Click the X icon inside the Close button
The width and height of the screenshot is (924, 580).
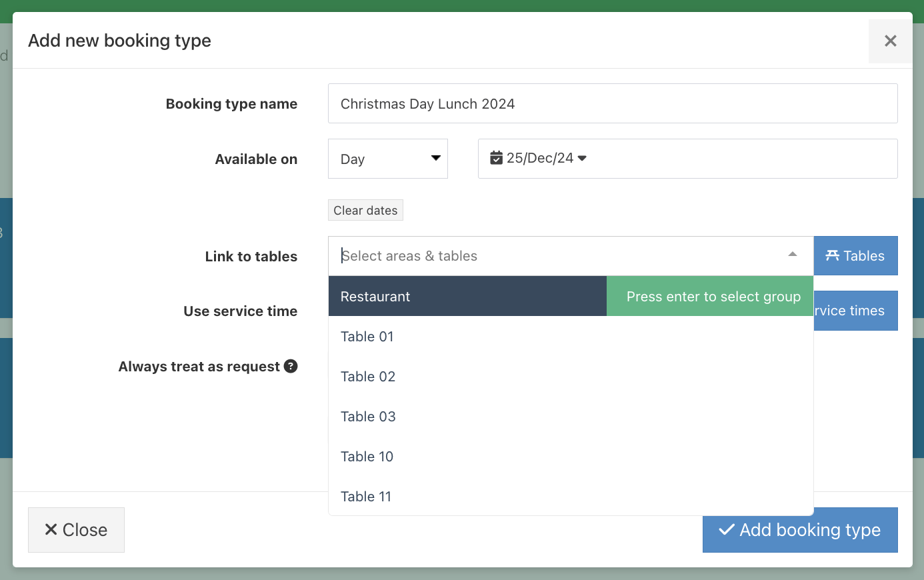coord(50,529)
